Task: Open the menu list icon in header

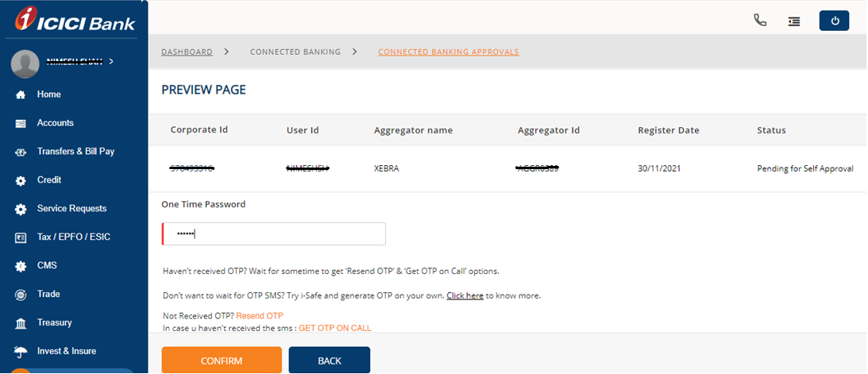Action: point(793,21)
